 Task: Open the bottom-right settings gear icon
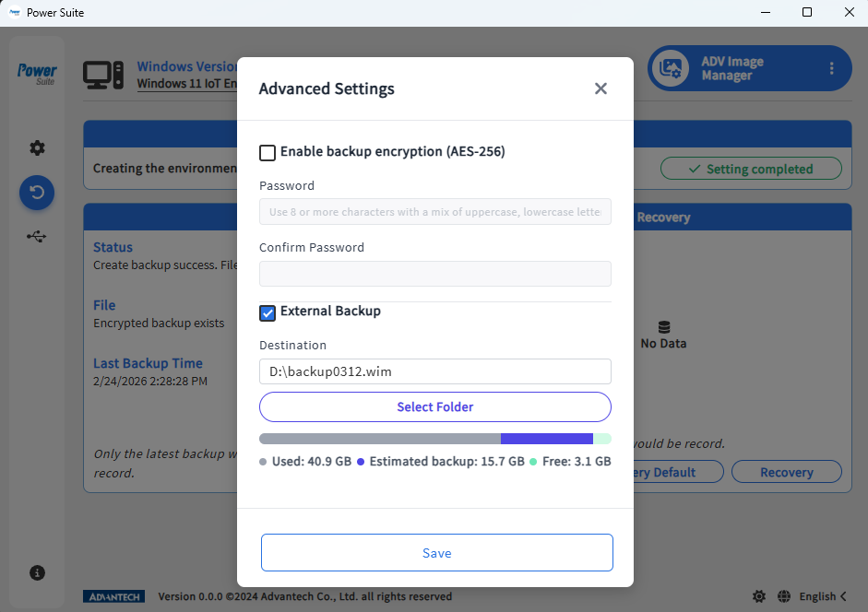pos(759,596)
